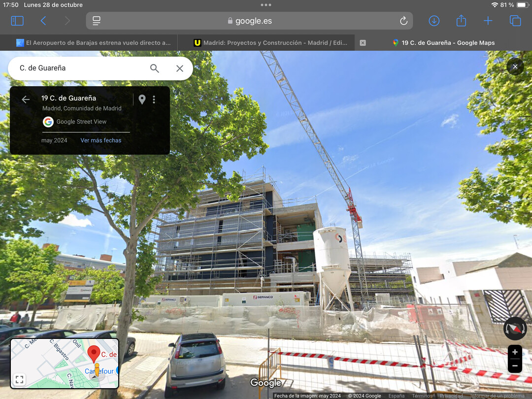Screen dimensions: 532x399
Task: Zoom out Street View with minus
Action: [x=515, y=366]
